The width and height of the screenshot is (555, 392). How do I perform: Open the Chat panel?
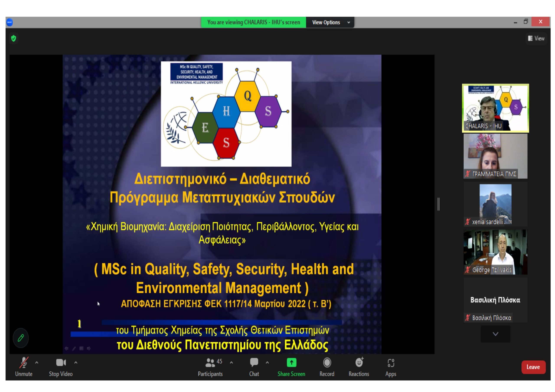pyautogui.click(x=254, y=367)
